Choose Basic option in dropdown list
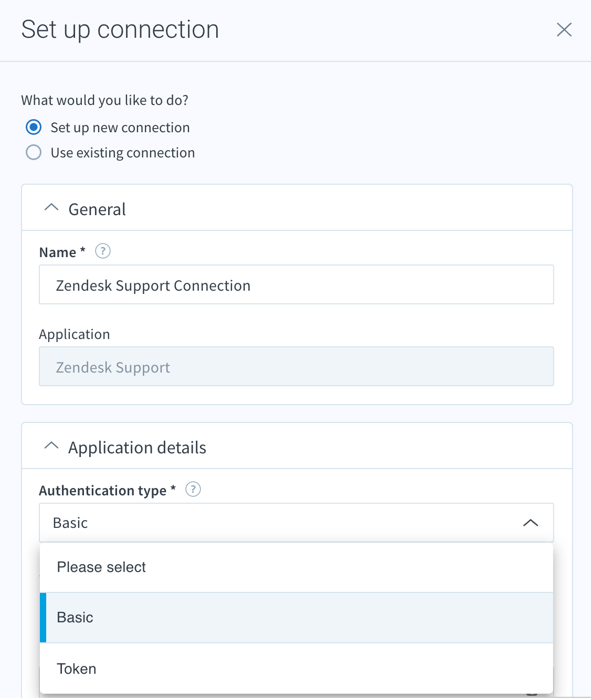This screenshot has width=591, height=700. pyautogui.click(x=297, y=618)
